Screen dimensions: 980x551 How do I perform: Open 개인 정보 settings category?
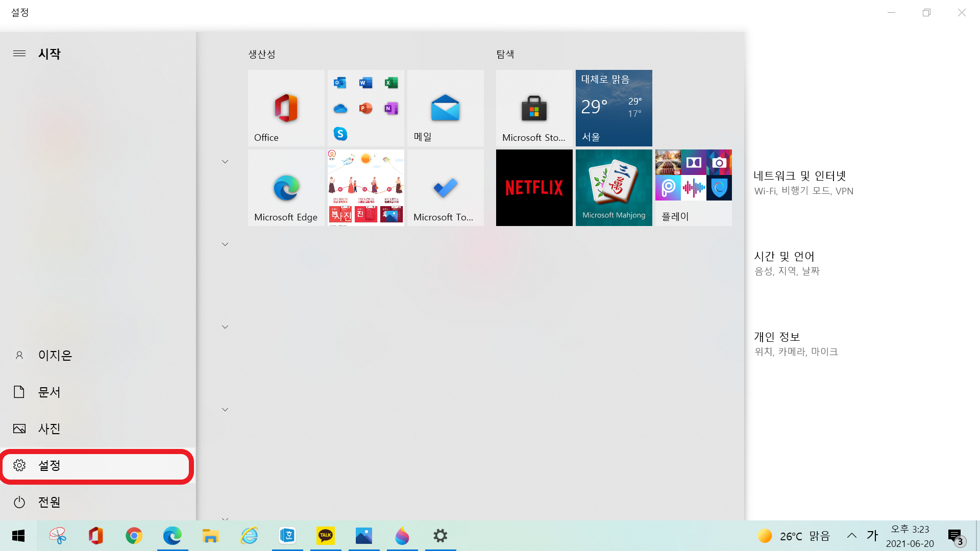[796, 344]
